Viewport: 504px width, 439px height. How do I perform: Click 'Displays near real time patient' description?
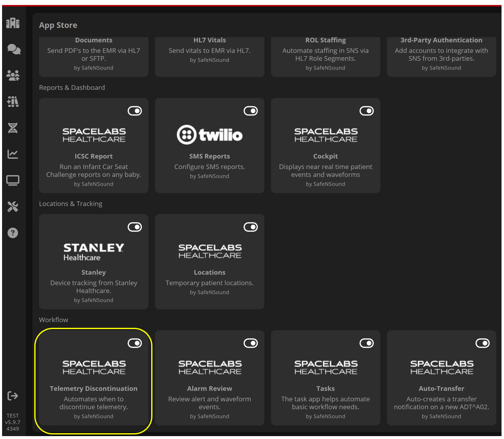[x=326, y=171]
